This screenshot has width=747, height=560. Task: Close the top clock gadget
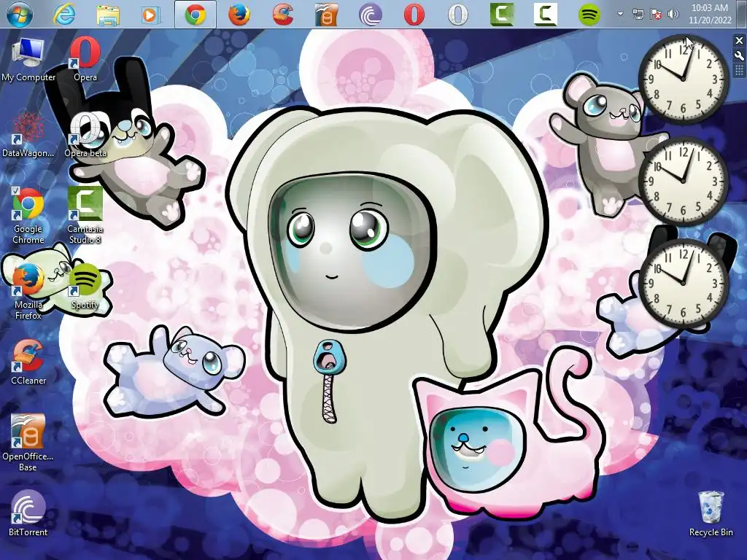point(740,41)
